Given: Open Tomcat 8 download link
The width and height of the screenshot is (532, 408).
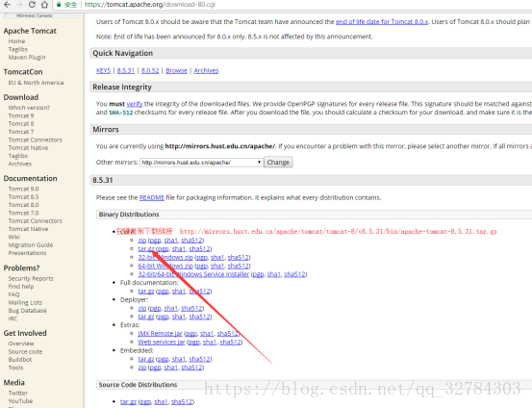Looking at the screenshot, I should point(21,124).
